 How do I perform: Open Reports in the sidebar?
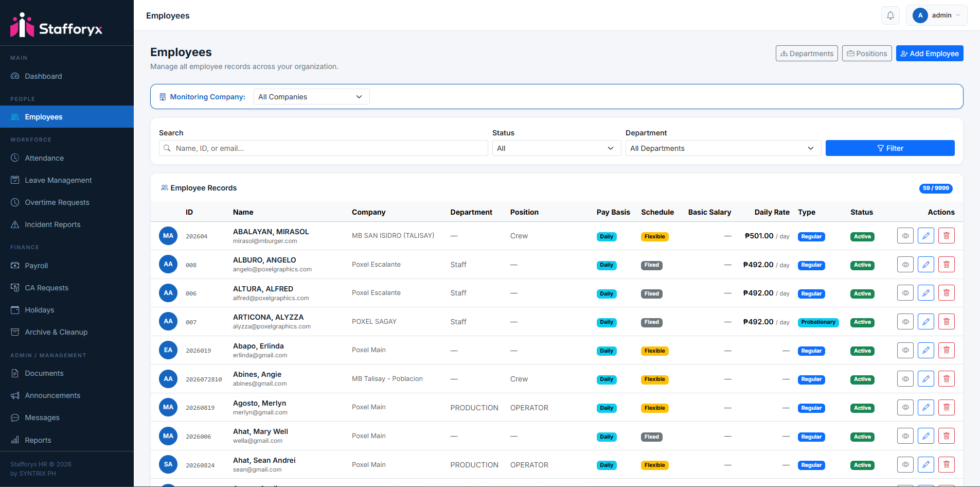pos(67,440)
